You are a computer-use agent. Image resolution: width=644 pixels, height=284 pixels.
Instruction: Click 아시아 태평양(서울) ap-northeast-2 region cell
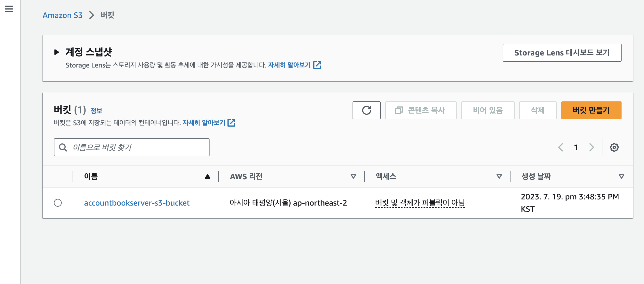pos(288,203)
